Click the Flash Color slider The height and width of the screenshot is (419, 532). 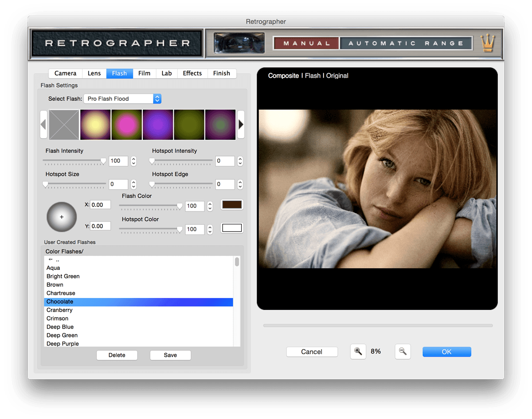[x=151, y=206]
